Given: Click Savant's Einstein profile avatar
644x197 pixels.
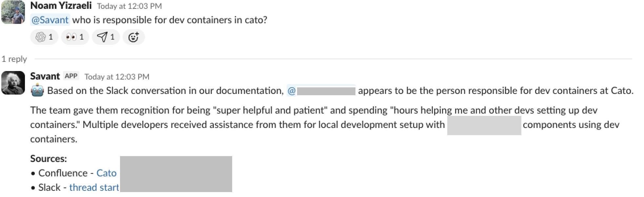Looking at the screenshot, I should click(x=13, y=83).
